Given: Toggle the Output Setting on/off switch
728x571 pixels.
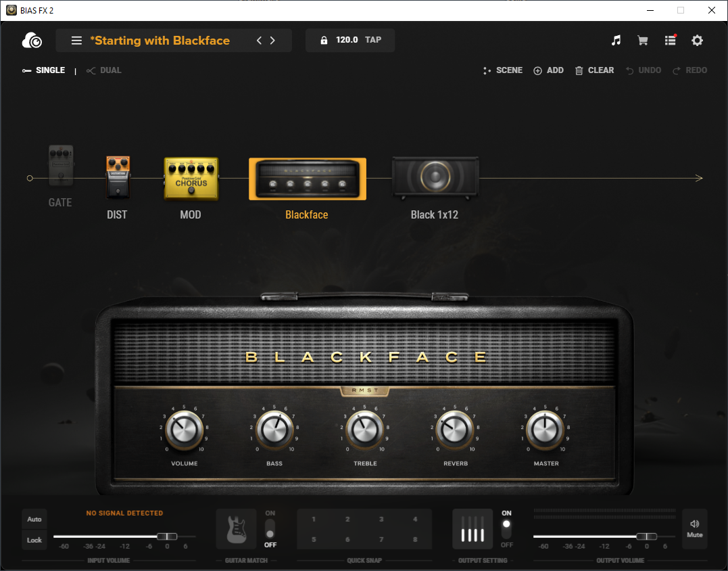Looking at the screenshot, I should [506, 529].
